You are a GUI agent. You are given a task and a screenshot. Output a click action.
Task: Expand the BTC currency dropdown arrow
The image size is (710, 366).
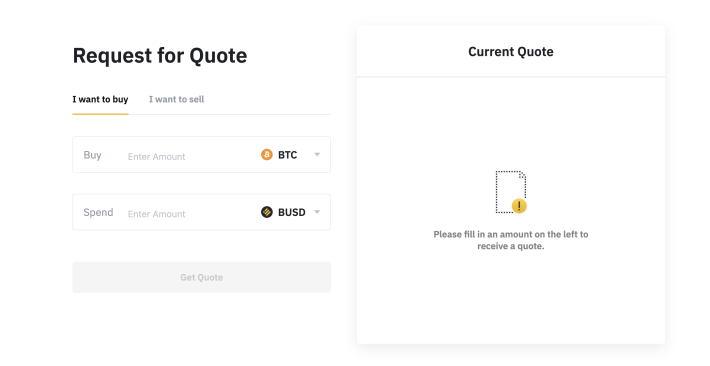coord(317,155)
